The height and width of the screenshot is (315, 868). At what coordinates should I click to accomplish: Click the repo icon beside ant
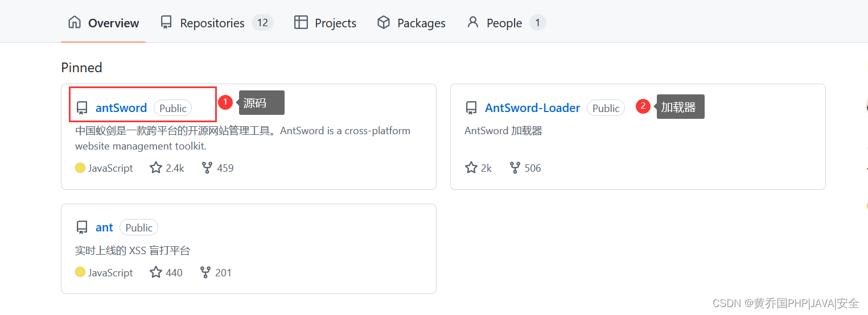(x=82, y=227)
